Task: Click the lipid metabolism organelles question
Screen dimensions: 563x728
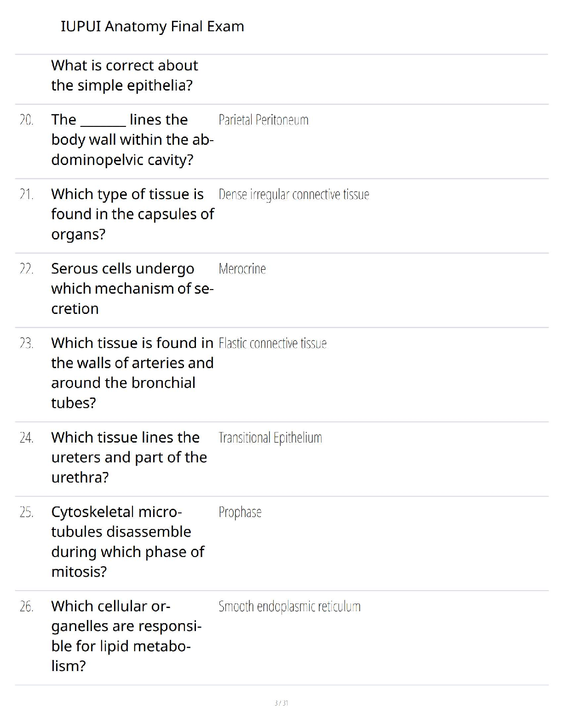Action: pos(126,636)
